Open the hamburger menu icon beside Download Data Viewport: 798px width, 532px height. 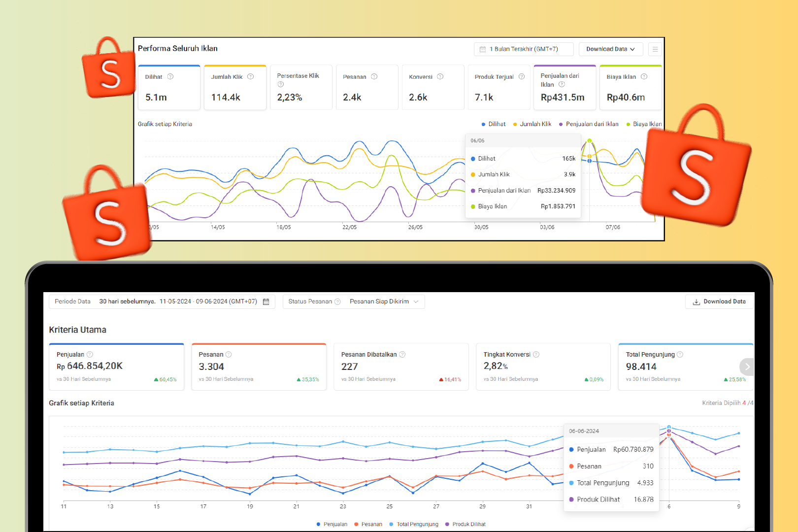(x=655, y=49)
